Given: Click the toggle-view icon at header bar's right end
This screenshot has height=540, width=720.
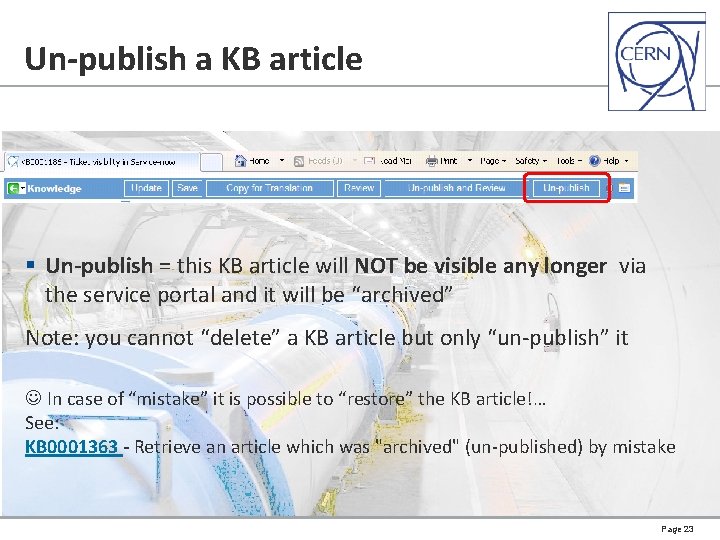Looking at the screenshot, I should point(624,188).
